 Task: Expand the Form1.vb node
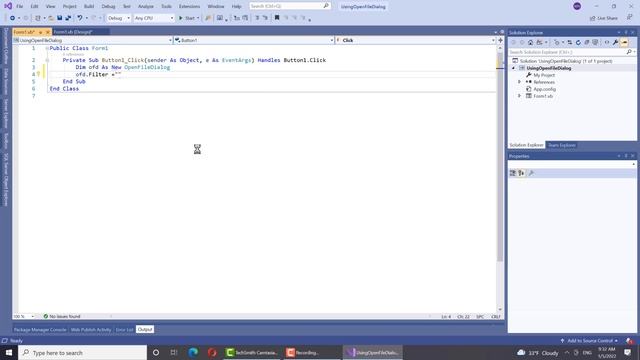(520, 96)
